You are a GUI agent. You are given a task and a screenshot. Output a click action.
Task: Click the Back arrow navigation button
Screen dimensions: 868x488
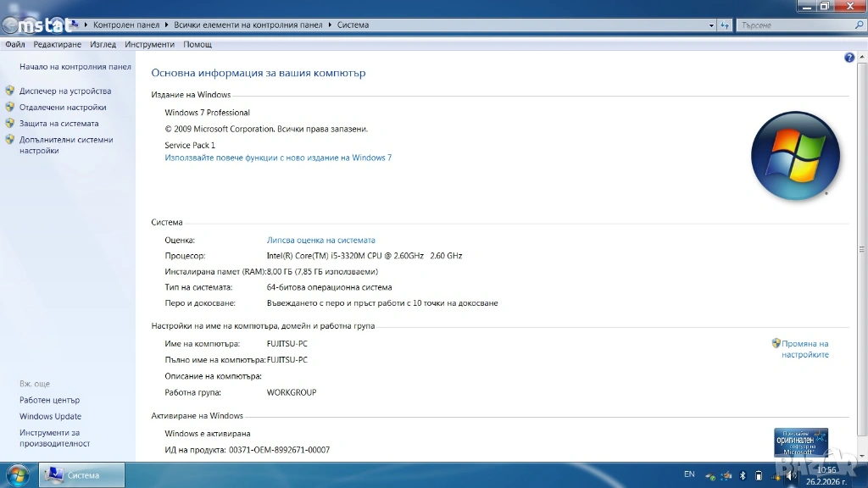tap(12, 25)
